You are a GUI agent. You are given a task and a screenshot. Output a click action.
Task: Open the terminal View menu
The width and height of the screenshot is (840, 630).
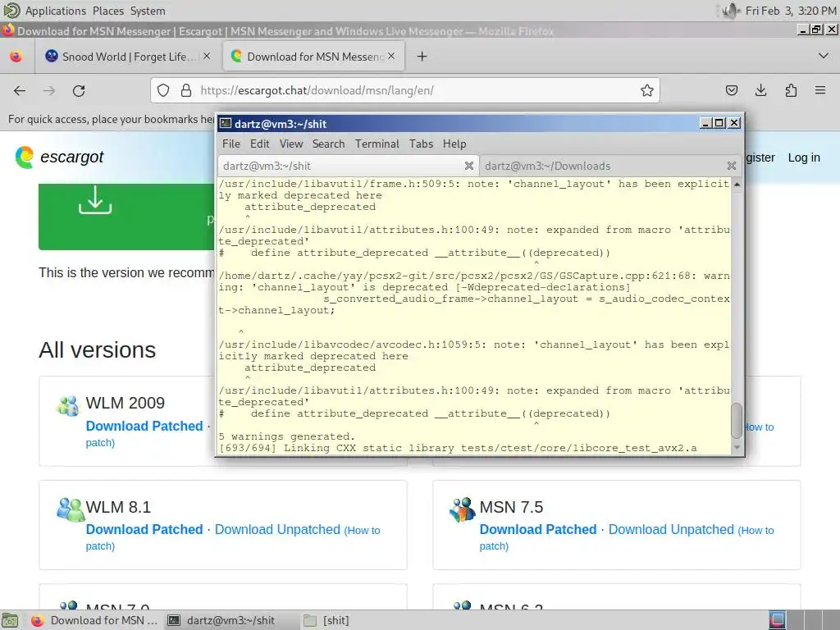point(291,144)
